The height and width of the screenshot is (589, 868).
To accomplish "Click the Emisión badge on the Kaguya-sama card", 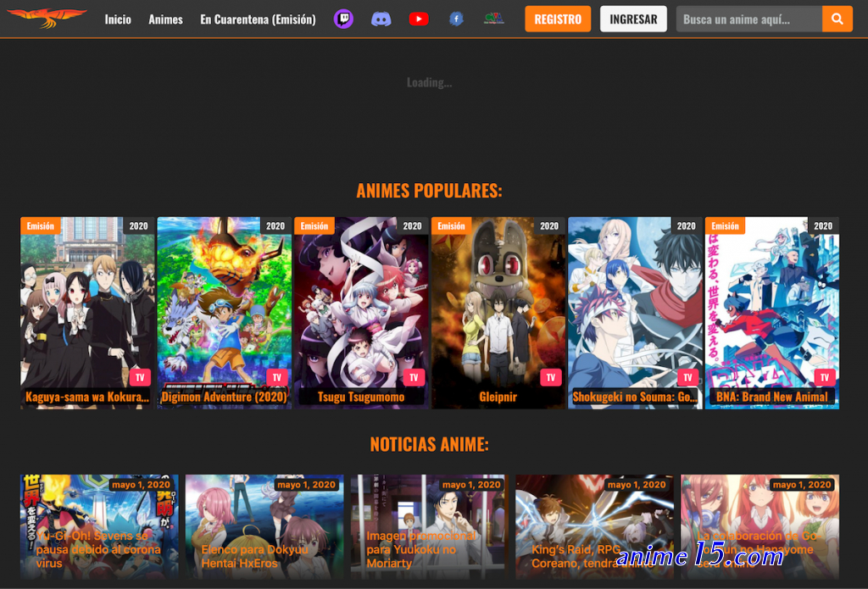I will pyautogui.click(x=41, y=226).
